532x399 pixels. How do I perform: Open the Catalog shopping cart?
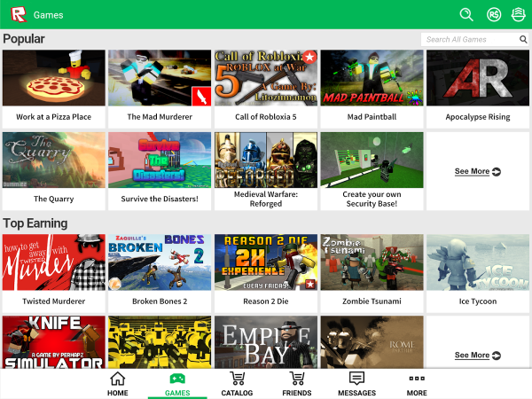tap(237, 384)
